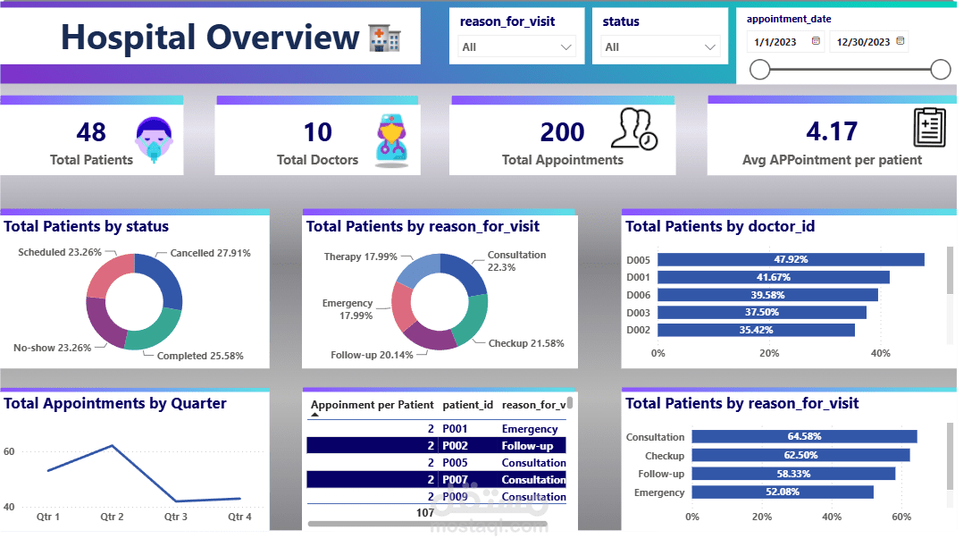Click the Qtr 1 axis label
The height and width of the screenshot is (547, 980).
[48, 517]
